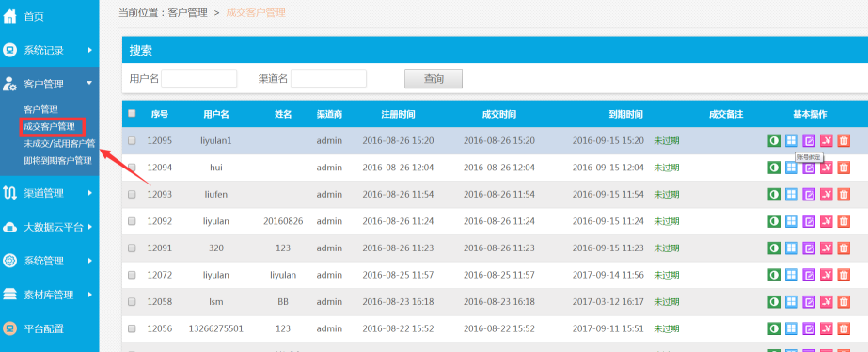Click the trash icon in row 12056
The height and width of the screenshot is (352, 868).
point(844,328)
